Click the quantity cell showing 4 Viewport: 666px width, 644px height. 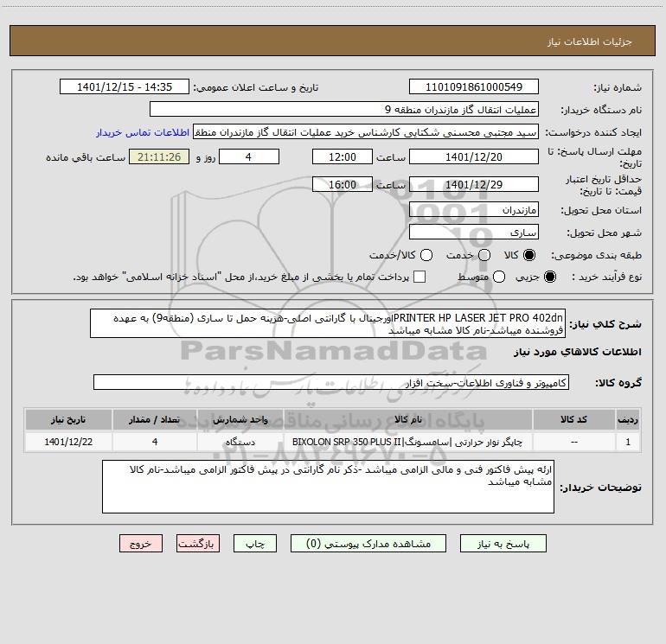coord(155,442)
